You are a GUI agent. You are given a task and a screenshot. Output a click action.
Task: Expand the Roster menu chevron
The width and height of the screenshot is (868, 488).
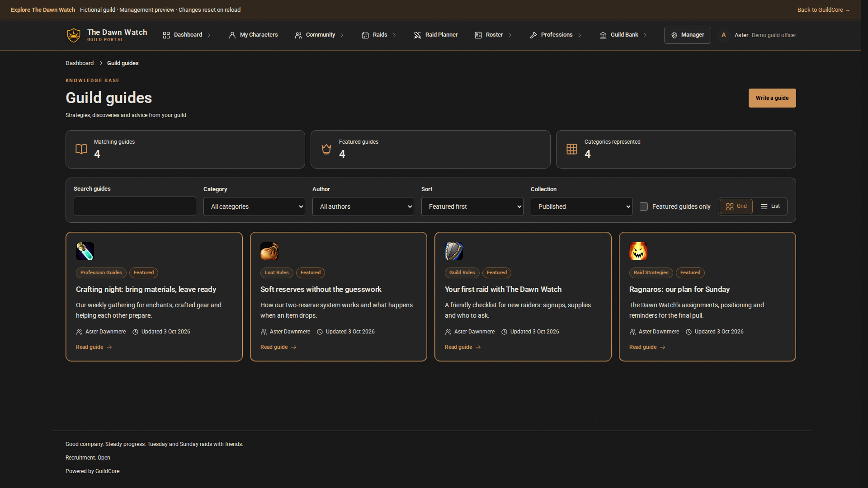pyautogui.click(x=510, y=35)
